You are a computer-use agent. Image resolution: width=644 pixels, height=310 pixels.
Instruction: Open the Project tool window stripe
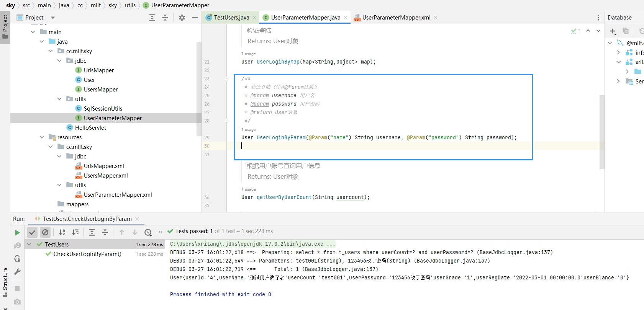pos(5,27)
